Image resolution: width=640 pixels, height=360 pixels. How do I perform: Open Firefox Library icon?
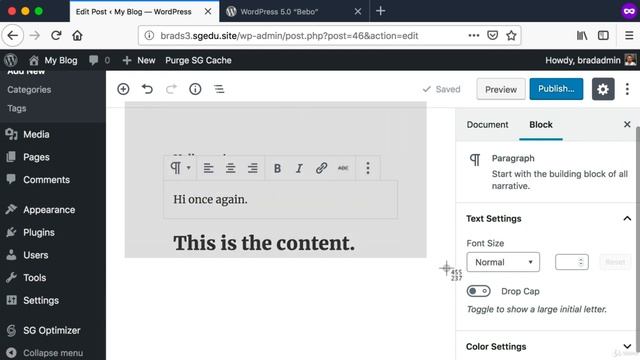click(582, 36)
